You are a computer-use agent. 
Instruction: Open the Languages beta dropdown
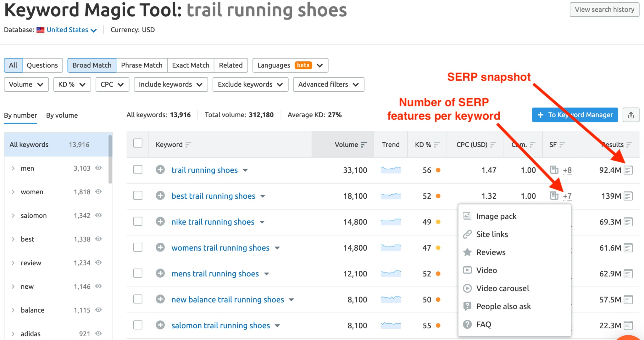click(290, 65)
